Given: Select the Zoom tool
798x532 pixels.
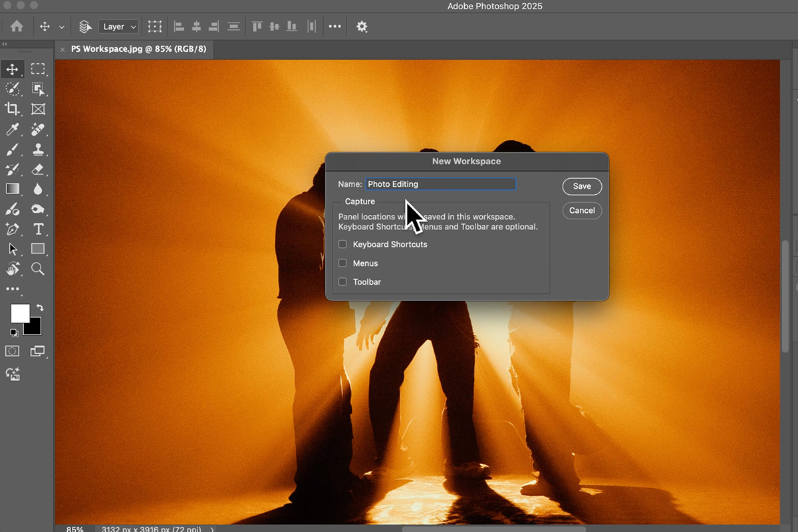Looking at the screenshot, I should pos(38,269).
